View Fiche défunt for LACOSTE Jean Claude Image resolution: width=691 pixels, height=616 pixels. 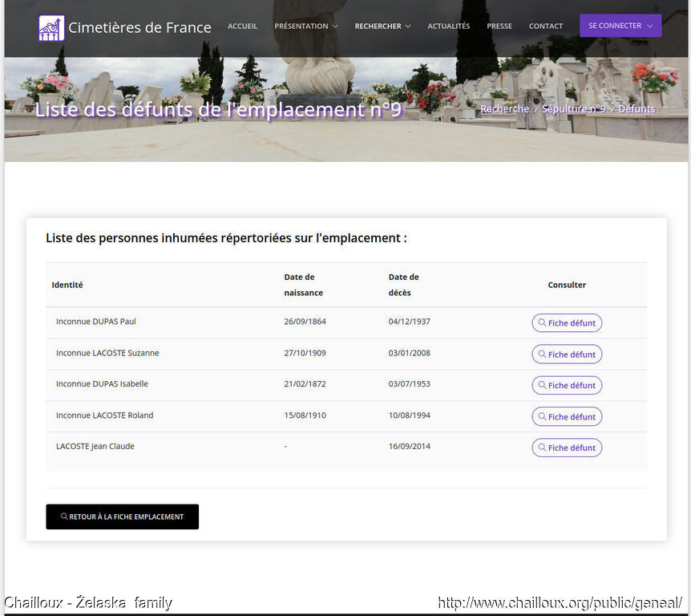coord(567,448)
